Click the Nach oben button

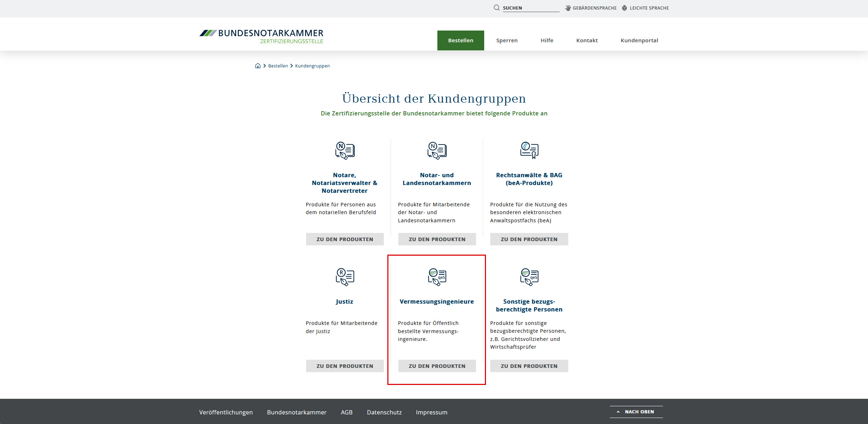tap(636, 412)
